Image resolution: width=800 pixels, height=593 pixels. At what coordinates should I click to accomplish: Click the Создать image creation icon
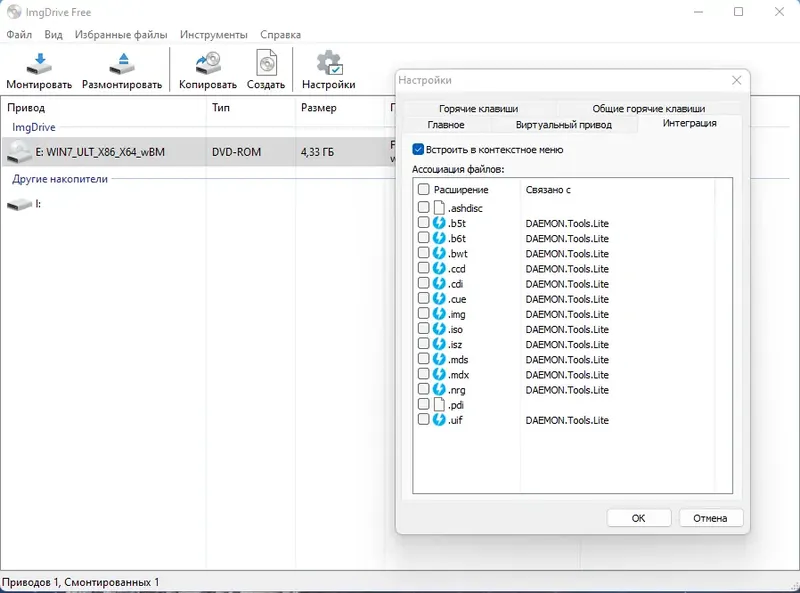[266, 64]
